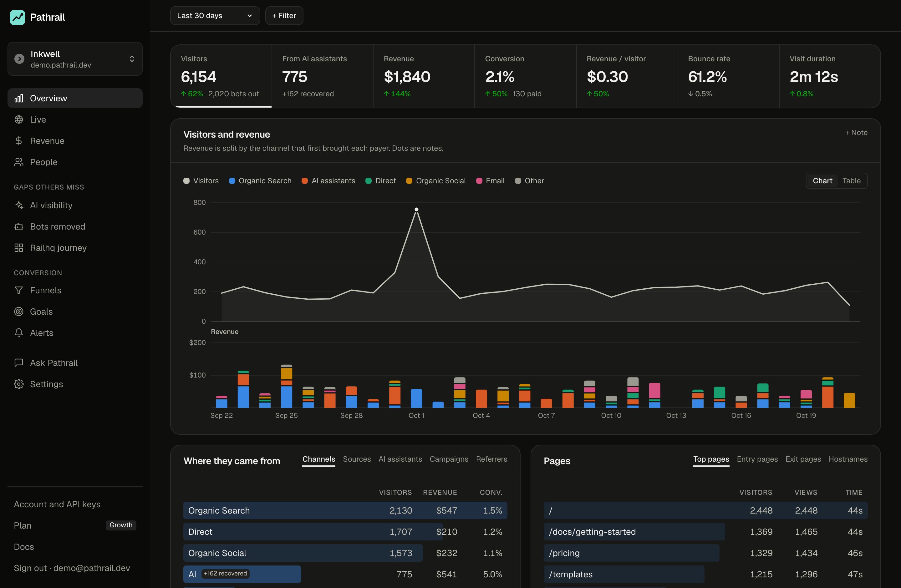Toggle the Visitors series in legend

[x=201, y=181]
